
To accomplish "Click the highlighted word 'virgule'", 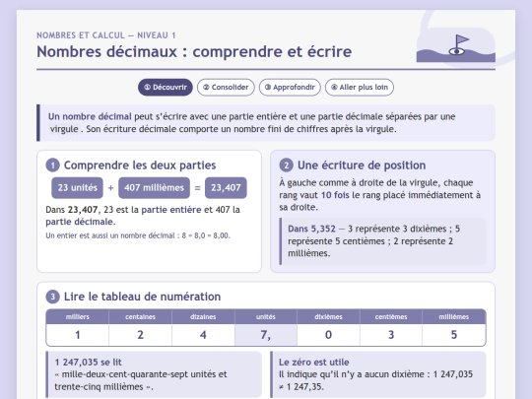I will coord(64,129).
